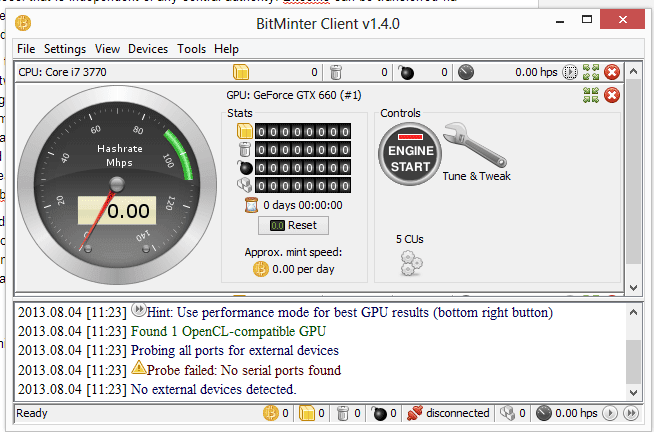
Task: Click the '0.00 per day' mint speed text
Action: [x=303, y=269]
